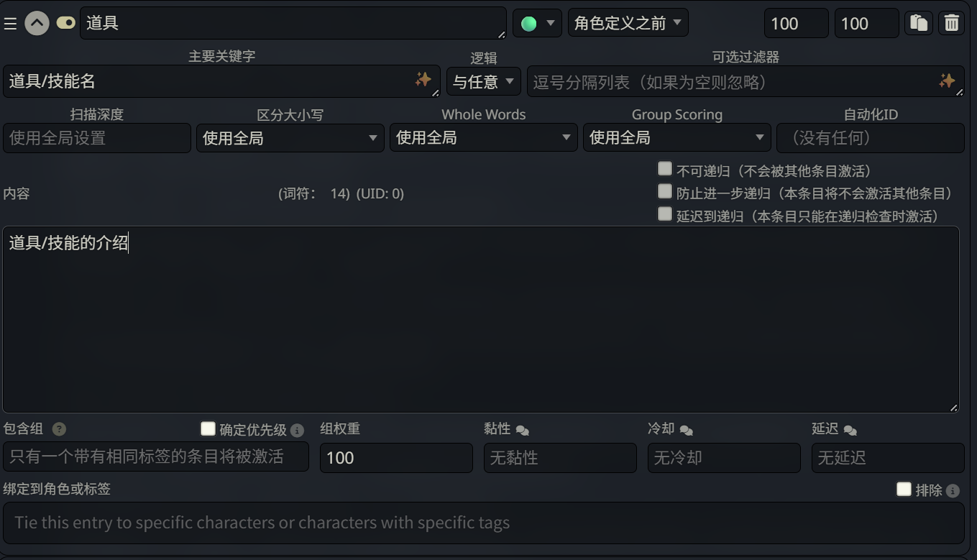The height and width of the screenshot is (560, 977).
Task: Open the 角色定义之前 insertion position dropdown
Action: tap(627, 22)
